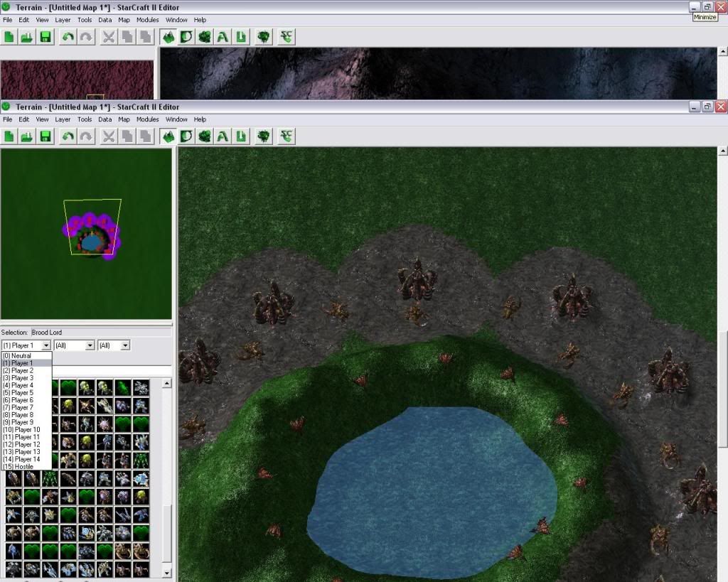Screen dimensions: 728x582
Task: Open View menu in background editor window
Action: click(42, 20)
